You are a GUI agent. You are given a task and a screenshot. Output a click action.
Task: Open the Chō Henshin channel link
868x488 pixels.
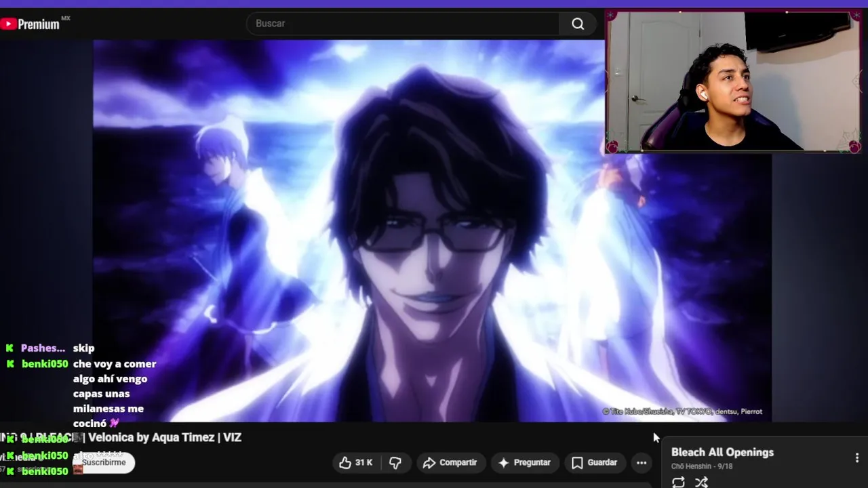692,466
